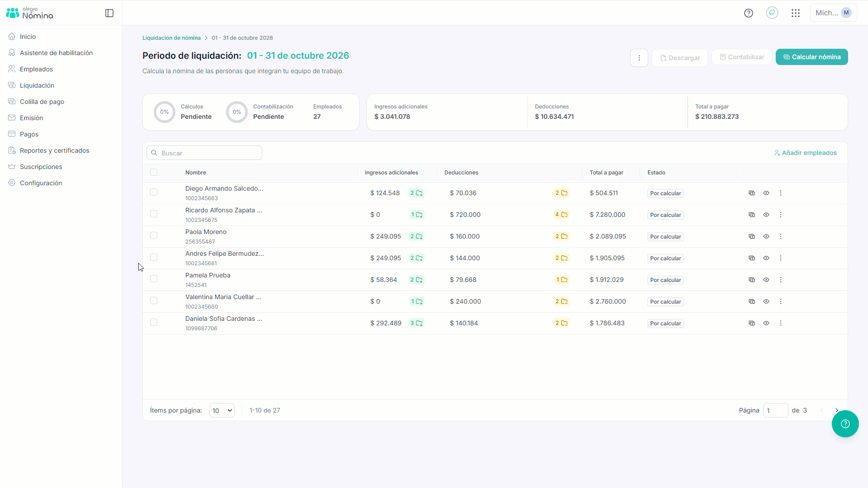868x488 pixels.
Task: Click the calculate icon for Diego Armando Salcedo
Action: (x=752, y=193)
